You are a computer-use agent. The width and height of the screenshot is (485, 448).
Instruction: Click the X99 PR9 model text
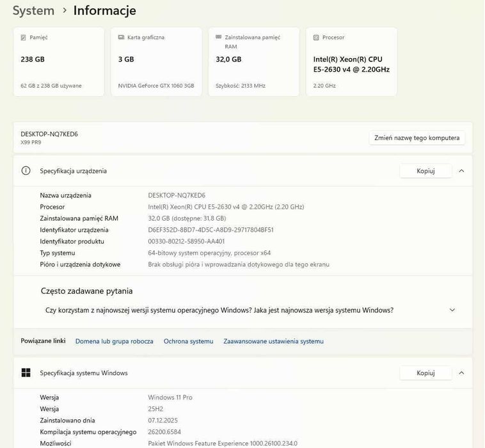pyautogui.click(x=31, y=143)
